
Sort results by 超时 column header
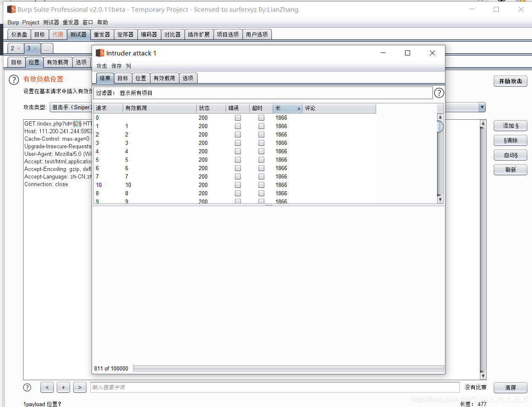[x=261, y=108]
